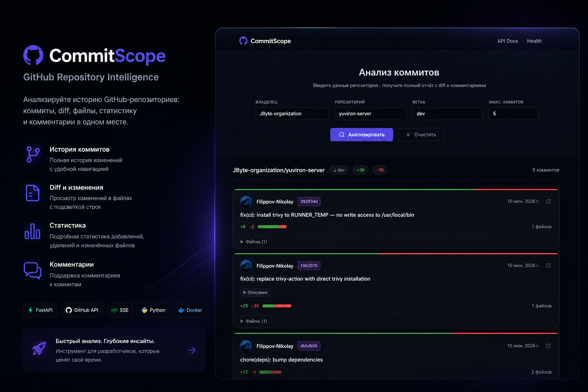
Task: Click the signal icon in the SSE badge
Action: tap(114, 310)
